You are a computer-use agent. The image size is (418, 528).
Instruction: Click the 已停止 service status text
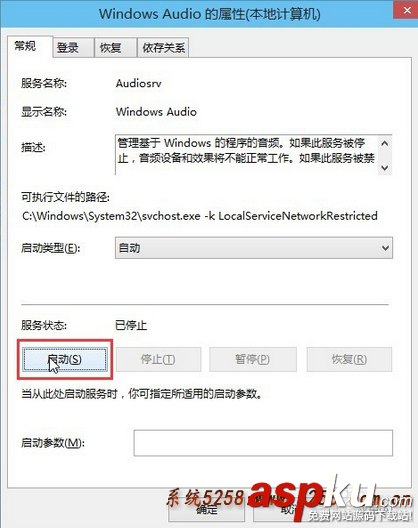pyautogui.click(x=131, y=325)
